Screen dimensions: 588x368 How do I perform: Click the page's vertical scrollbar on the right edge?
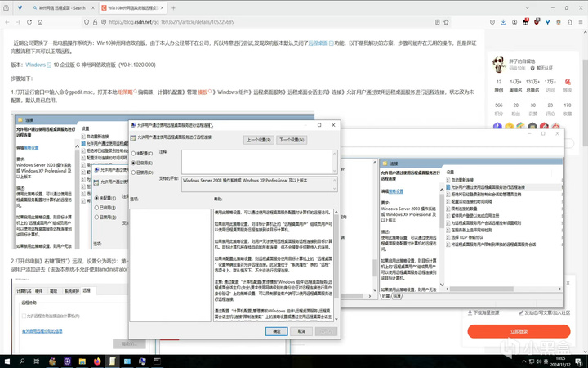pos(585,103)
